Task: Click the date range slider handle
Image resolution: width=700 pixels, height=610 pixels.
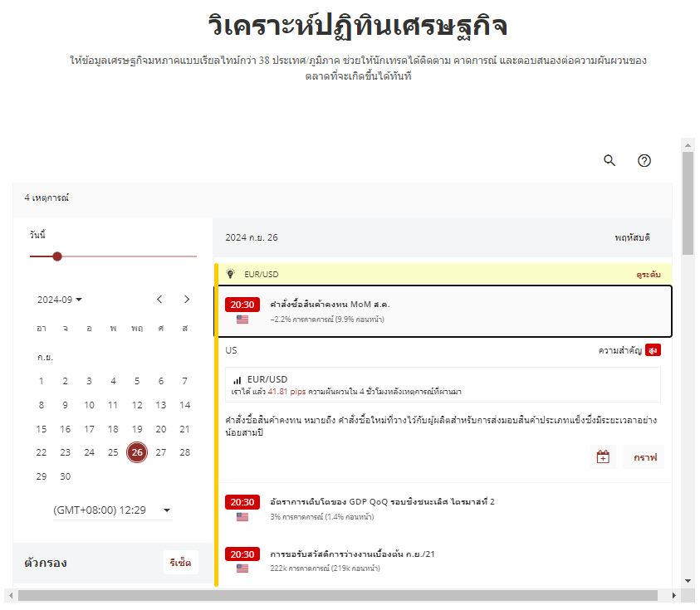Action: (57, 256)
